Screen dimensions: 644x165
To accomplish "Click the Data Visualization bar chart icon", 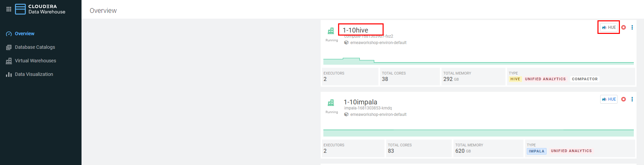I will pyautogui.click(x=9, y=75).
